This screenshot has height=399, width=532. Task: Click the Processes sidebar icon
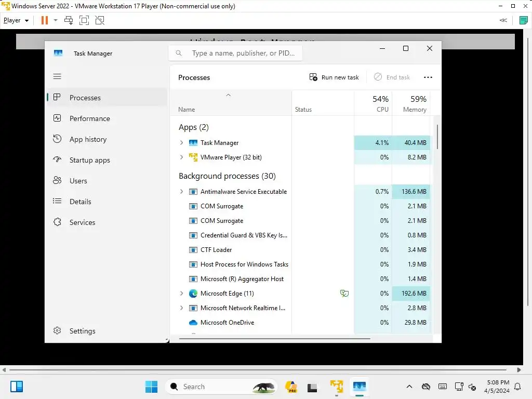(57, 97)
